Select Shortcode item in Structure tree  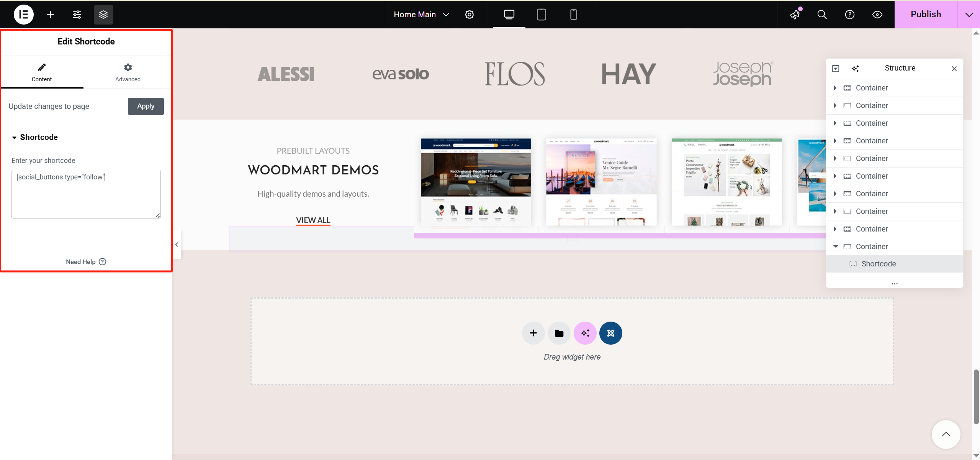[879, 264]
